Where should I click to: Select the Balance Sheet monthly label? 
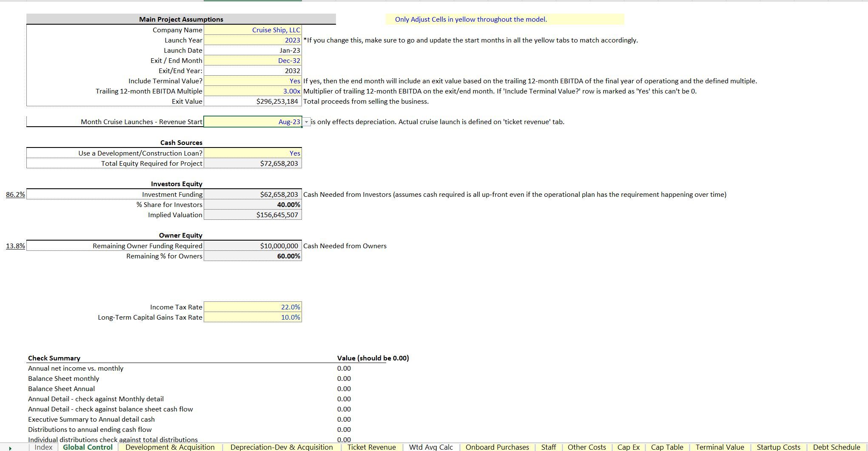pos(63,378)
